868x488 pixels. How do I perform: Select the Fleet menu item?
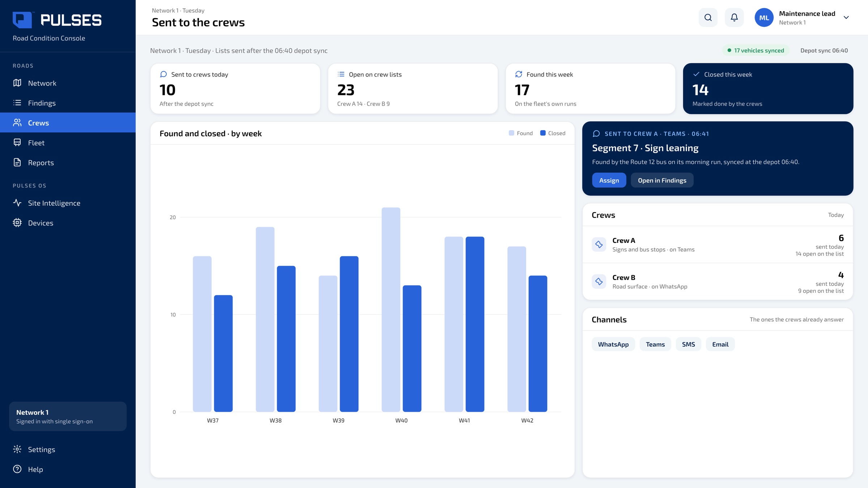tap(68, 142)
